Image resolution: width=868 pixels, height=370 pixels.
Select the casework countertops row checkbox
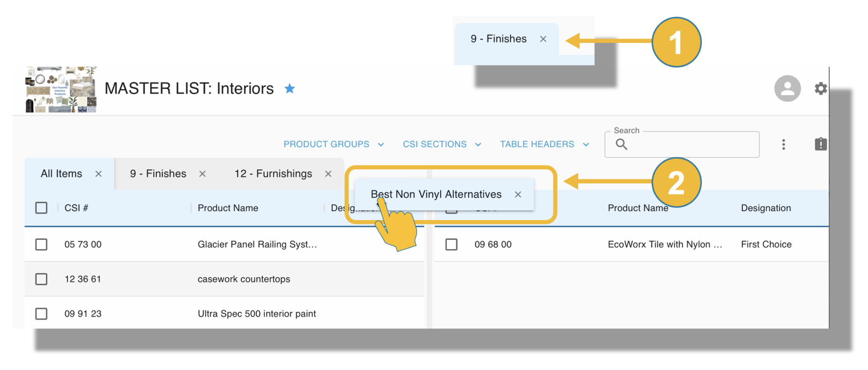(41, 279)
